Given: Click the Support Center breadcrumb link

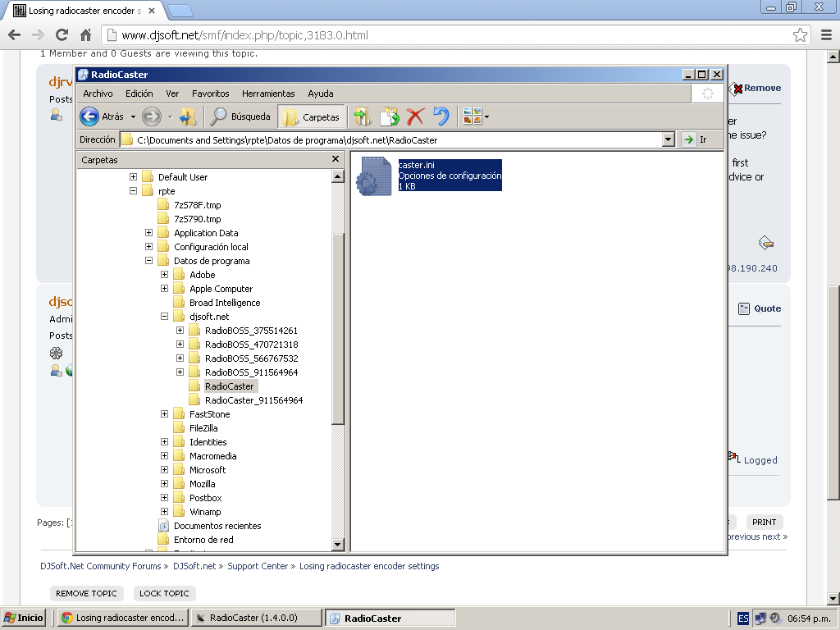Looking at the screenshot, I should coord(258,566).
